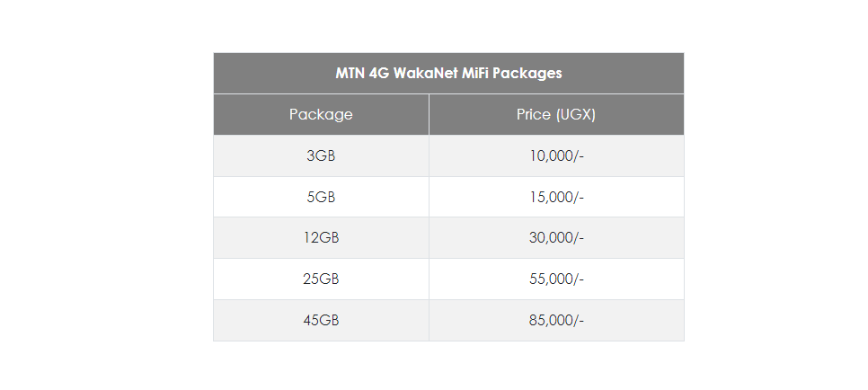Click the 55,000/- price cell
Image resolution: width=868 pixels, height=390 pixels.
click(x=556, y=279)
